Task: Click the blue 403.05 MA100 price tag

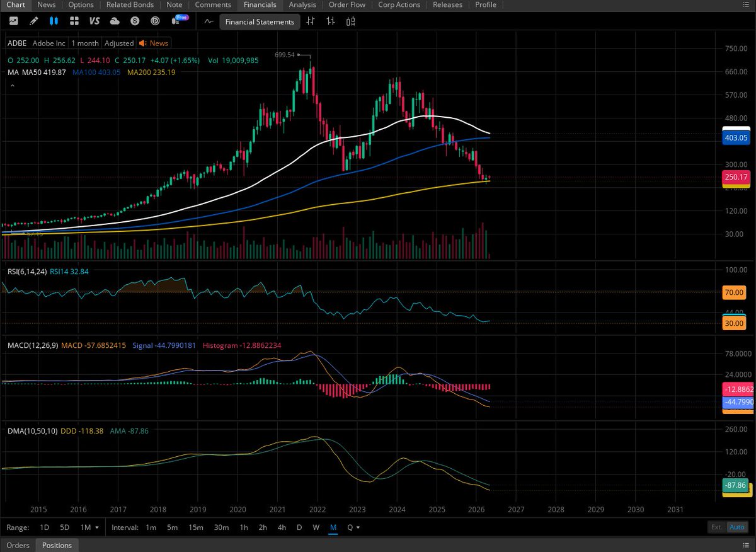Action: pyautogui.click(x=736, y=137)
